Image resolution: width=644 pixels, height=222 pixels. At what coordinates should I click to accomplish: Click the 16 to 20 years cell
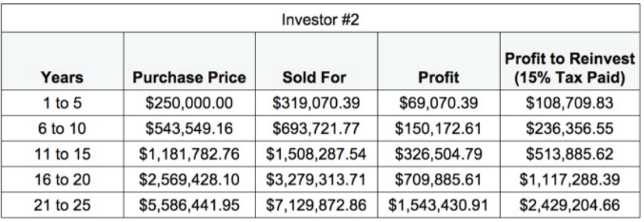point(62,180)
